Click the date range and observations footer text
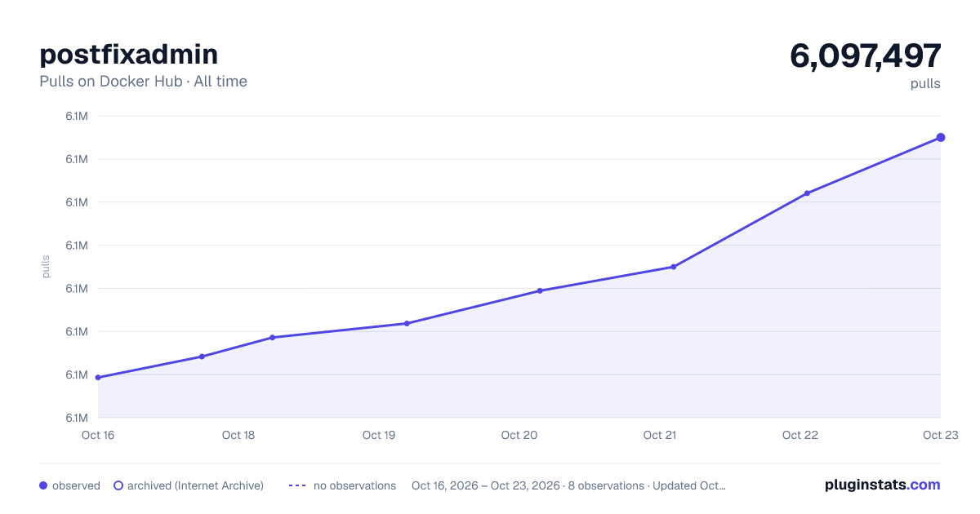This screenshot has width=980, height=514. coord(569,485)
